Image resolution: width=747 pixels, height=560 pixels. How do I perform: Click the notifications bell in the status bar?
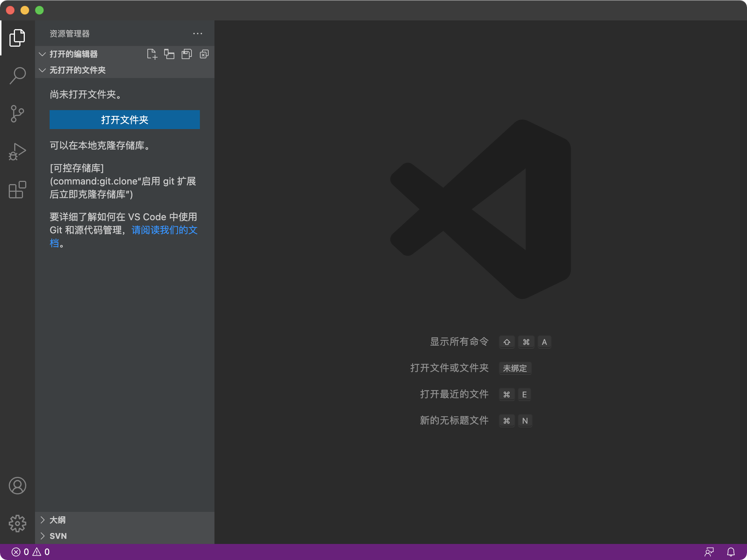(x=731, y=552)
